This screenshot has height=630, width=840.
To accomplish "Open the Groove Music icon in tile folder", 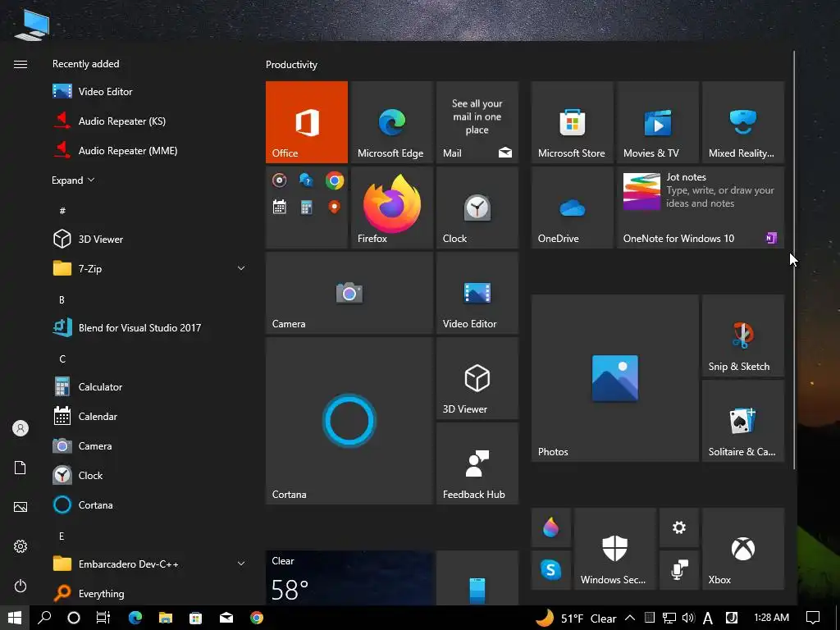I will click(x=279, y=180).
